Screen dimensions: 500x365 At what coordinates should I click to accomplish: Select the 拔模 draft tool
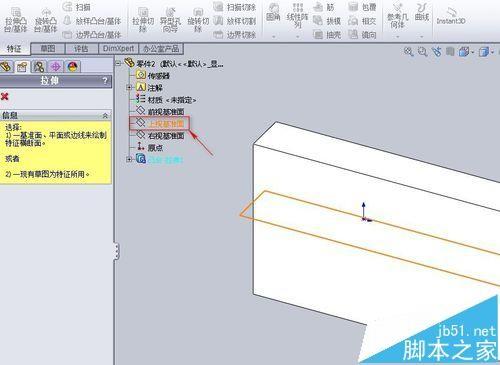coord(327,21)
